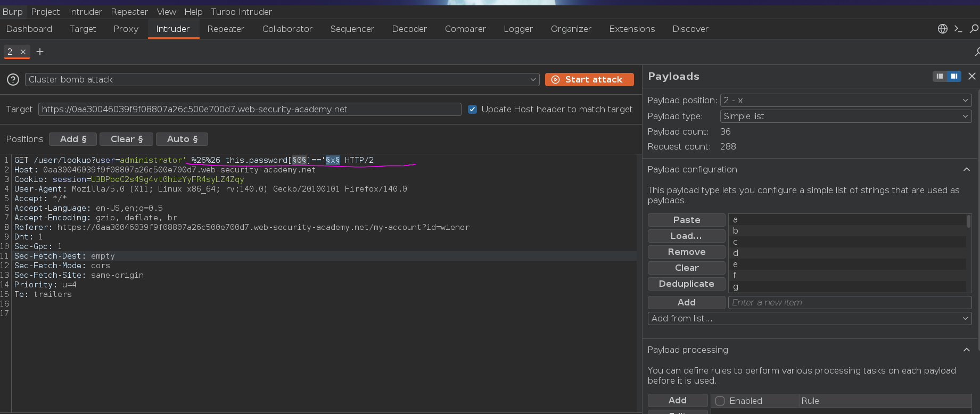Click the Referer header line
This screenshot has height=414, width=980.
pyautogui.click(x=242, y=227)
